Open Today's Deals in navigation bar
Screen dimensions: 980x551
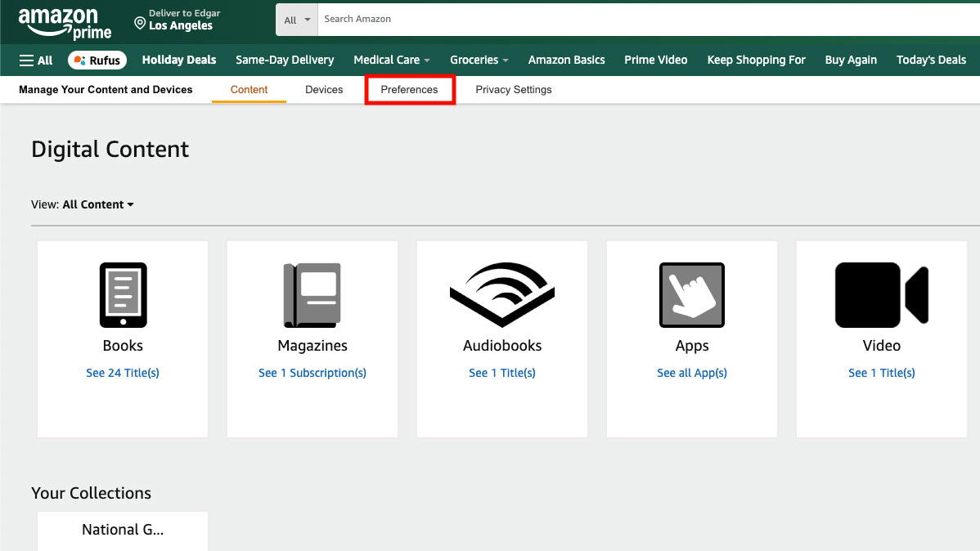(x=931, y=60)
